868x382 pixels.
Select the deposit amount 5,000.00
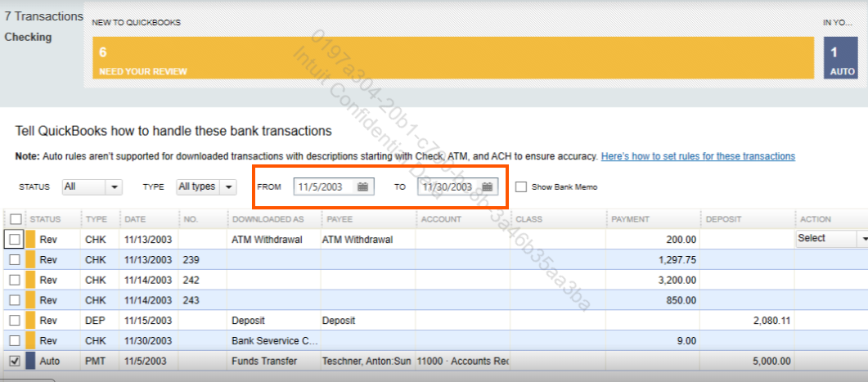771,362
